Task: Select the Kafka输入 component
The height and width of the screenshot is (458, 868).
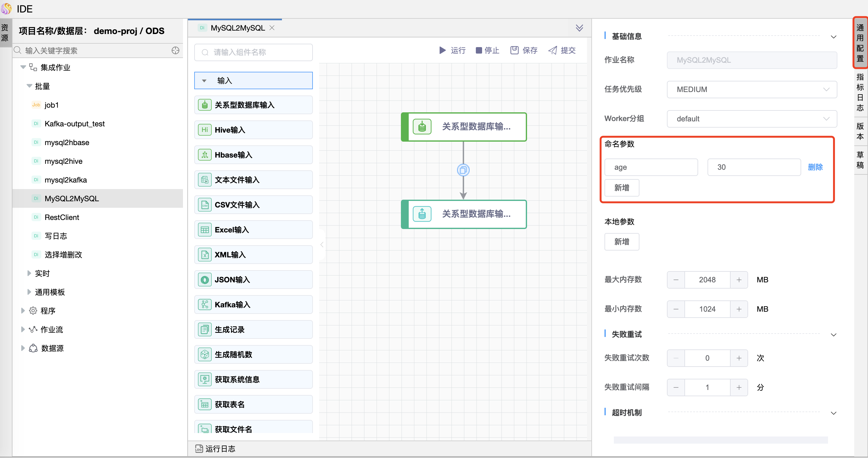Action: (253, 305)
